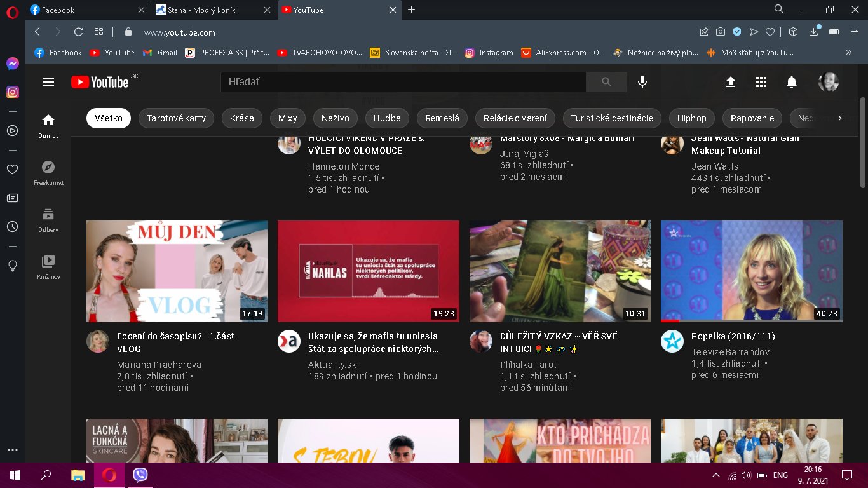Open Messenger in Opera sidebar
The height and width of the screenshot is (488, 868).
click(12, 64)
